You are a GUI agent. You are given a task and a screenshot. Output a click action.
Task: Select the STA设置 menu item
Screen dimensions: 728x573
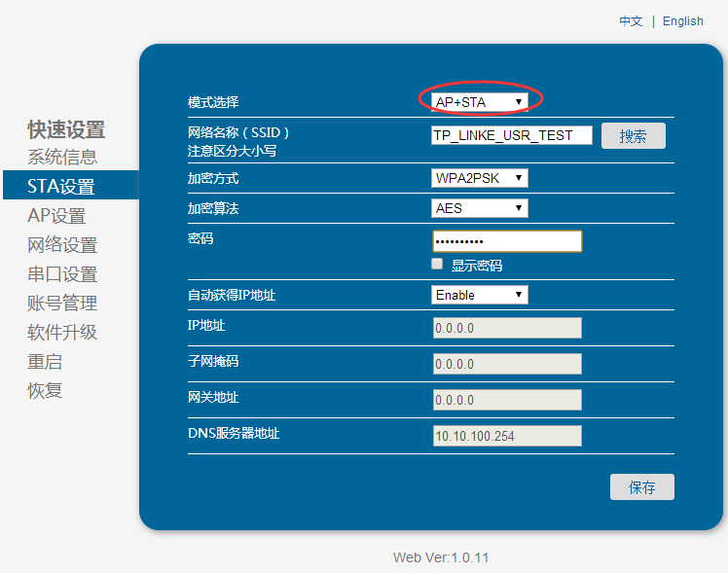[x=61, y=187]
